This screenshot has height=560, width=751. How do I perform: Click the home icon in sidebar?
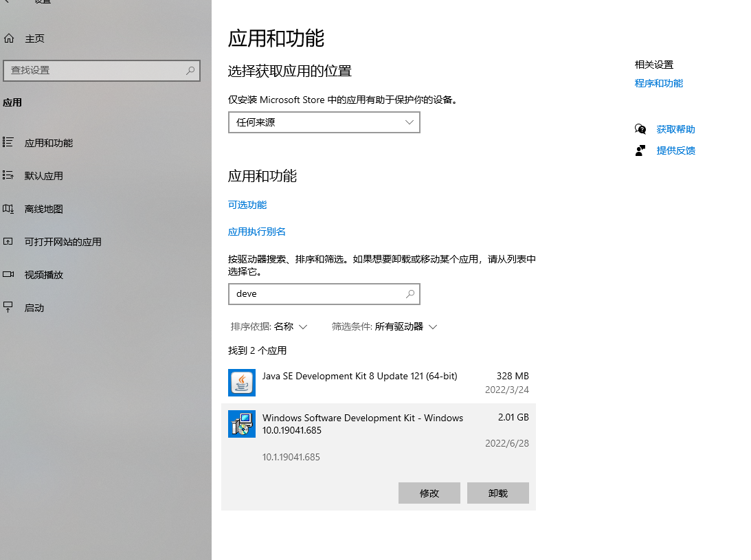point(9,38)
